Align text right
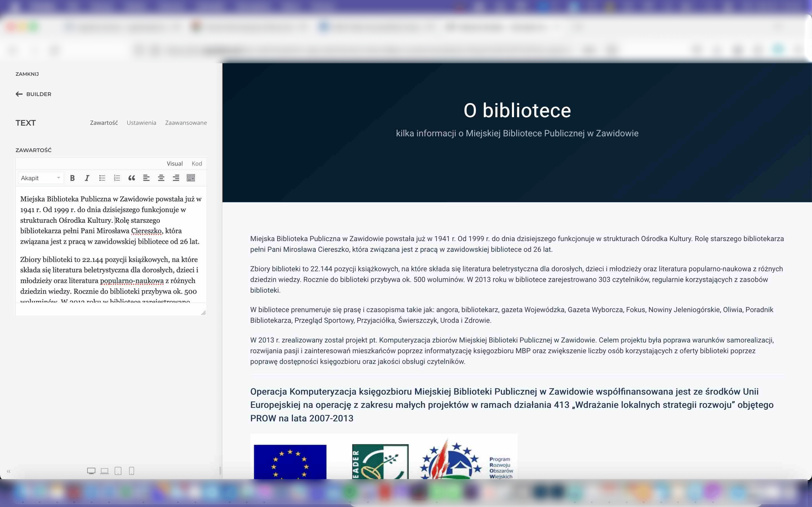The height and width of the screenshot is (507, 812). tap(176, 178)
